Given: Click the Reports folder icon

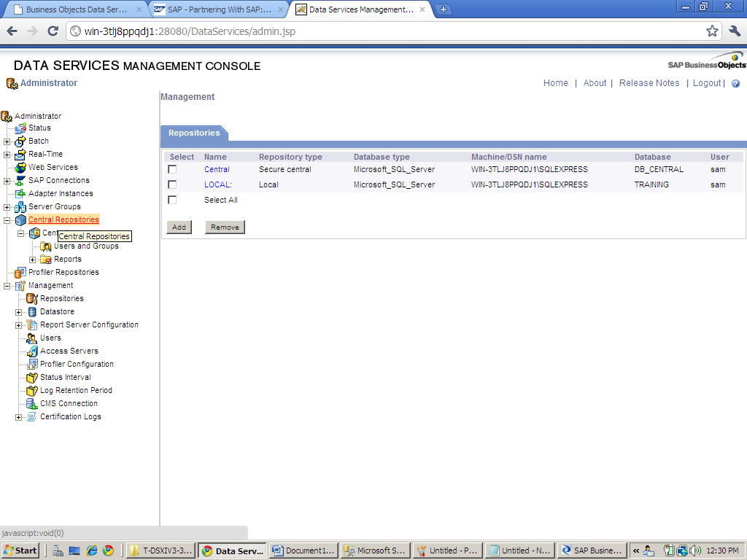Looking at the screenshot, I should click(x=46, y=260).
